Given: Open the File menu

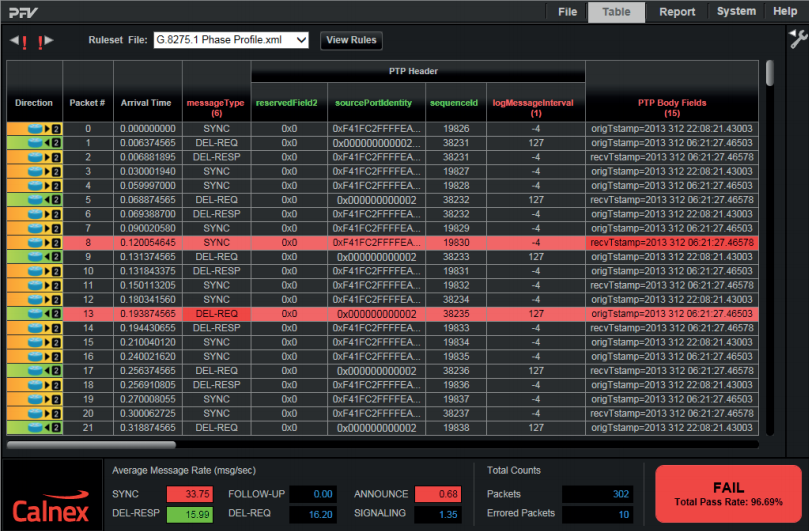Looking at the screenshot, I should (x=567, y=12).
